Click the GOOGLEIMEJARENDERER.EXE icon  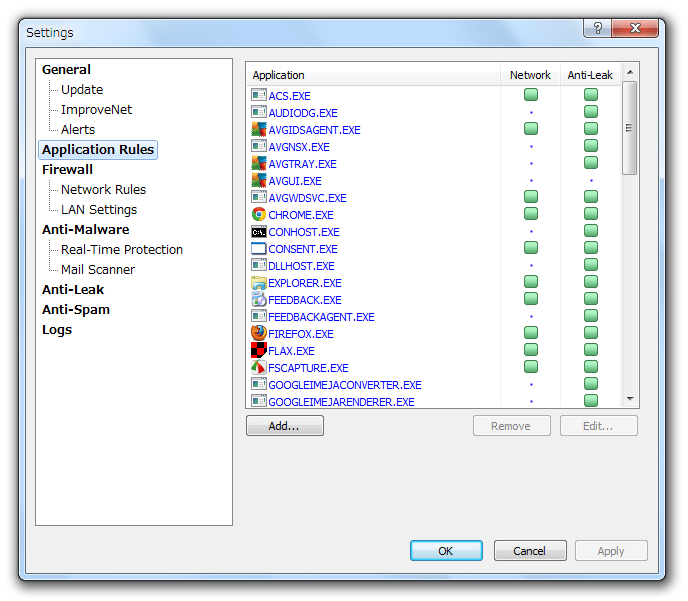(258, 401)
